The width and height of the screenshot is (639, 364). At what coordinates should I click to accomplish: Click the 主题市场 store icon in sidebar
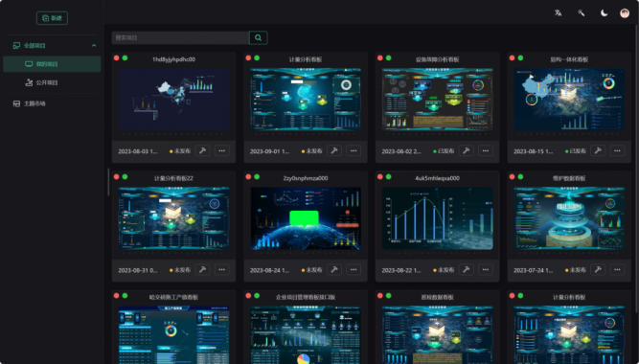[x=16, y=103]
